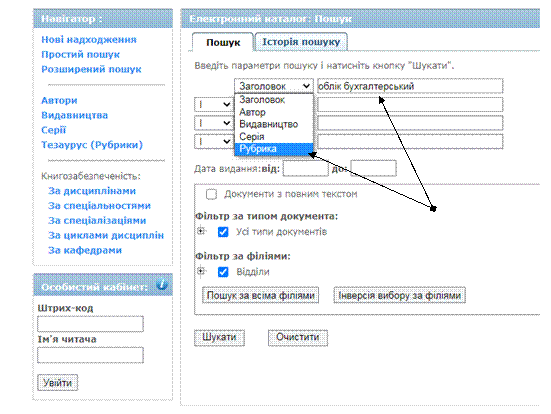Click the publication date від field
This screenshot has height=414, width=551.
305,168
